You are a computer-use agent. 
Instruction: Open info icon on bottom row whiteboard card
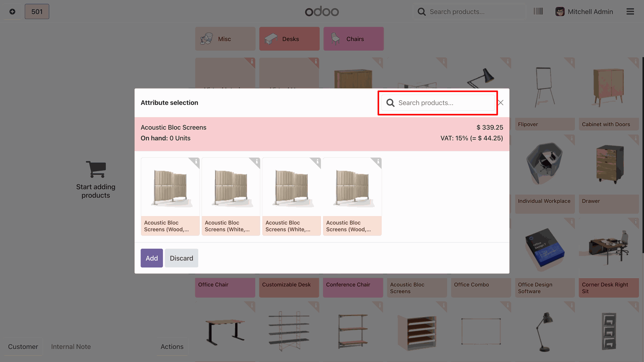click(x=507, y=305)
